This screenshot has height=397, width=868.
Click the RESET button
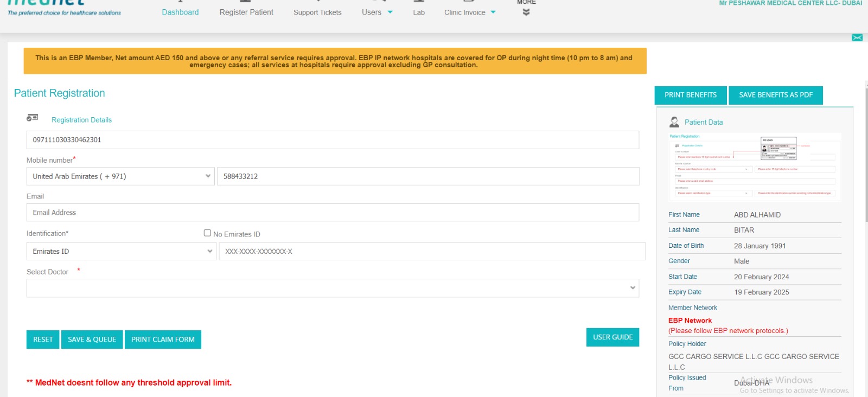[43, 340]
